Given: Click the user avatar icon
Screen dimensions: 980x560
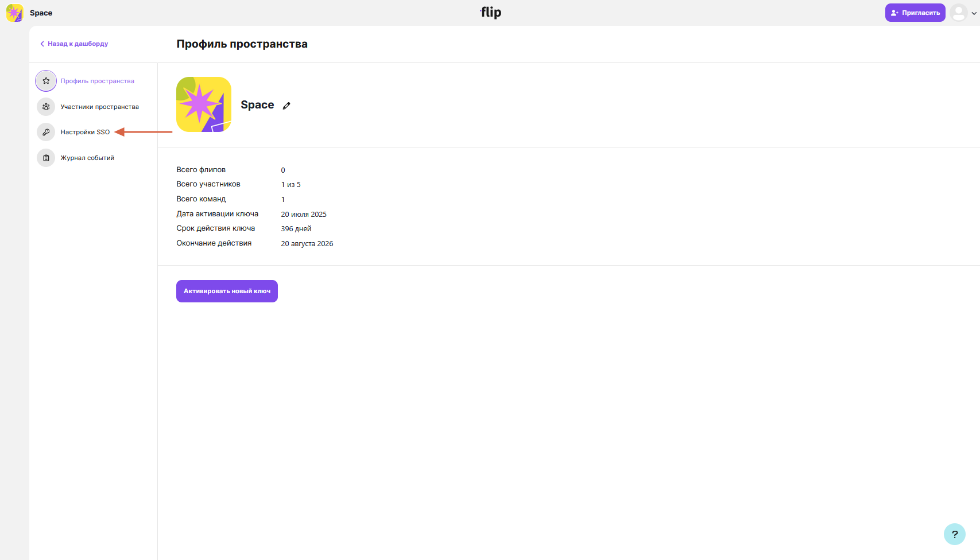Looking at the screenshot, I should (959, 13).
